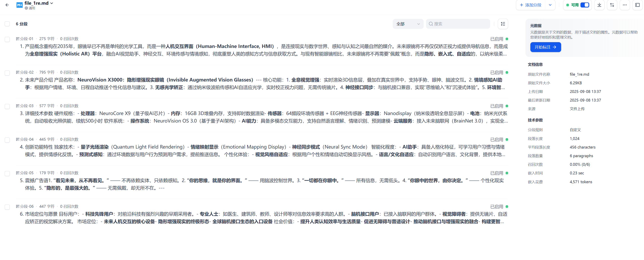Toggle the right metadata panel icon

tap(637, 5)
